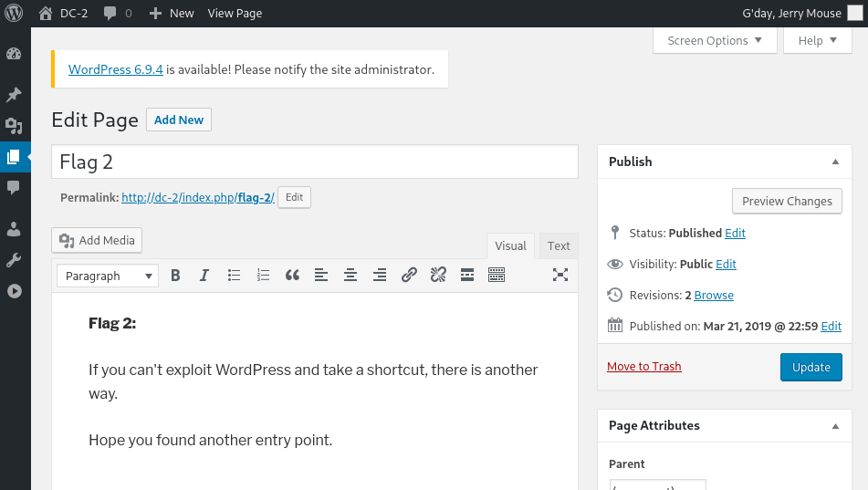
Task: Click the Move to Trash link
Action: click(643, 366)
